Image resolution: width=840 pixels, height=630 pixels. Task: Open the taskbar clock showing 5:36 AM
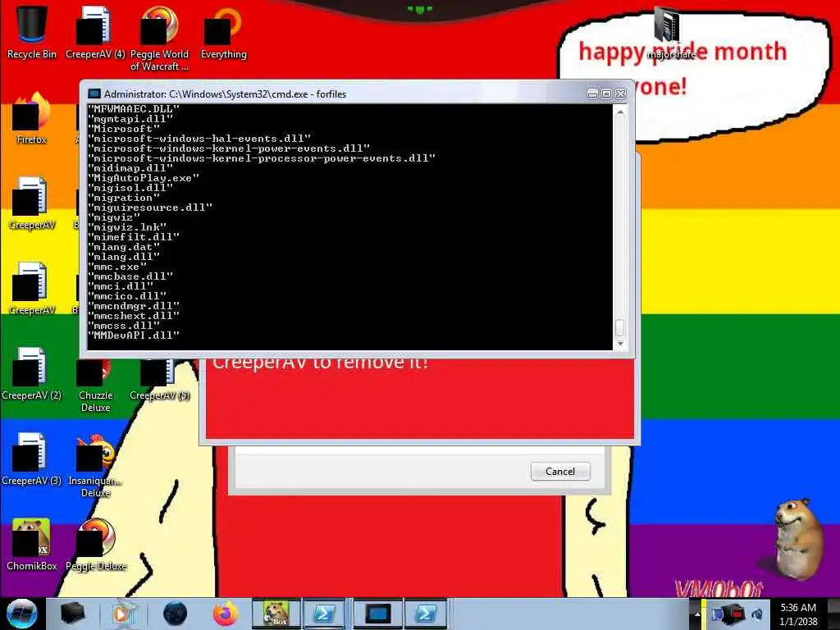pyautogui.click(x=798, y=614)
